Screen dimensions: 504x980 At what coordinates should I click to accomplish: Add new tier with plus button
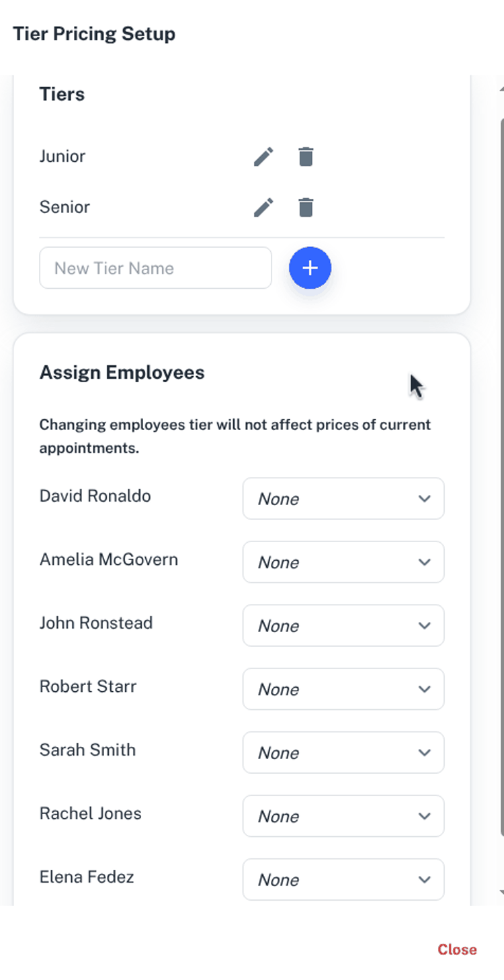(310, 268)
